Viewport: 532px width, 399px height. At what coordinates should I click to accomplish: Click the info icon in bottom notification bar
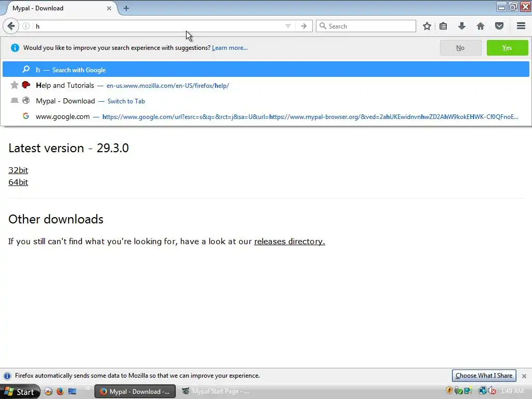[x=7, y=376]
